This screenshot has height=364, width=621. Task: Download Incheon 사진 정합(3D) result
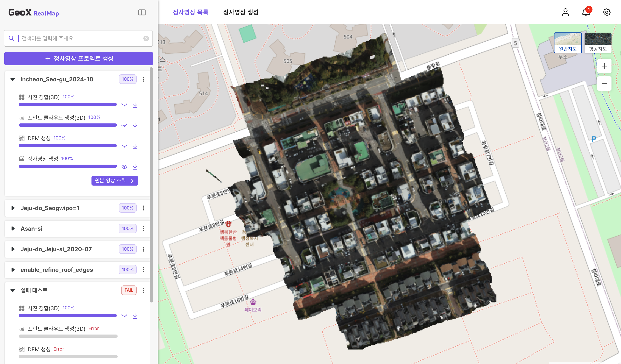tap(135, 105)
